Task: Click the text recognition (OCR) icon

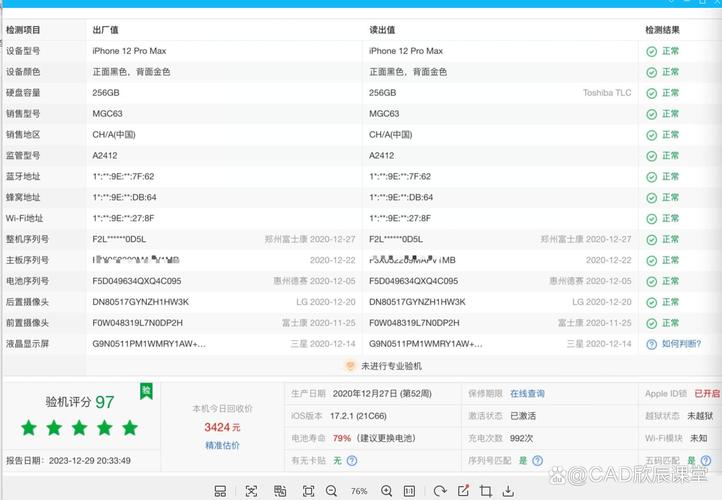Action: coord(251,491)
